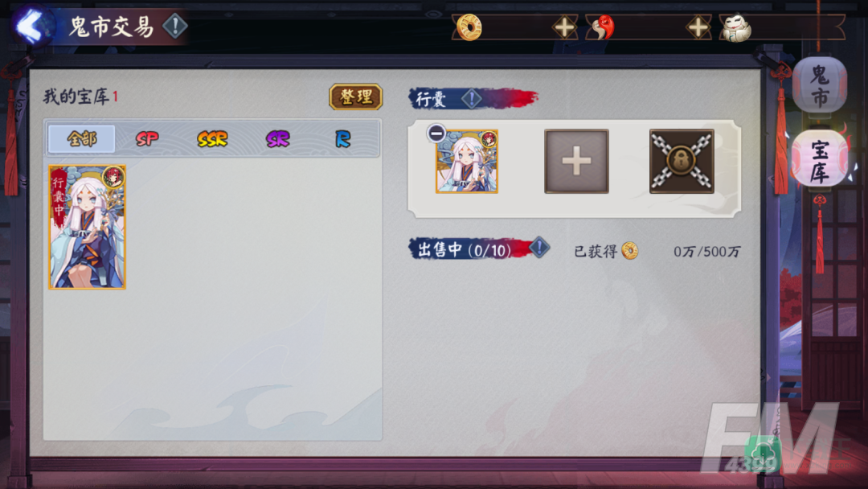The height and width of the screenshot is (489, 868).
Task: Add item in the empty plus bag slot
Action: pos(576,161)
